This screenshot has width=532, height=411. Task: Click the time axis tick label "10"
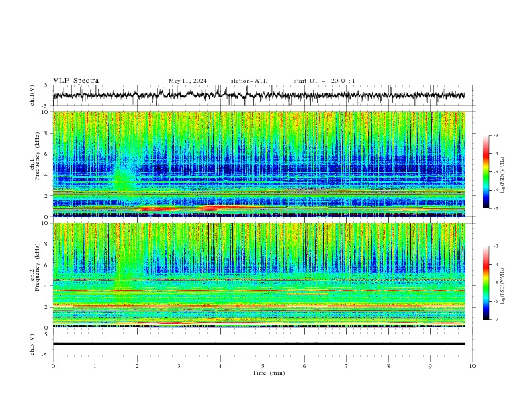(472, 366)
